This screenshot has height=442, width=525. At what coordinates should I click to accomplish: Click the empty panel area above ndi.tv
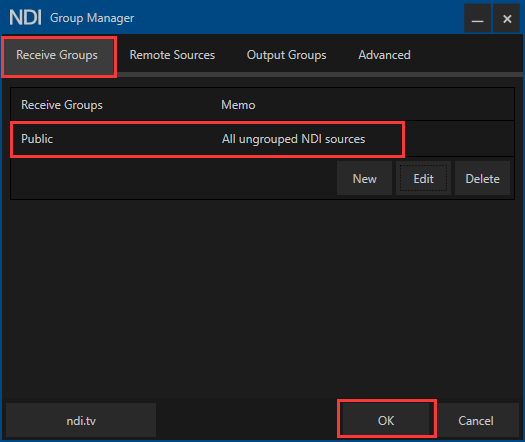tap(262, 300)
